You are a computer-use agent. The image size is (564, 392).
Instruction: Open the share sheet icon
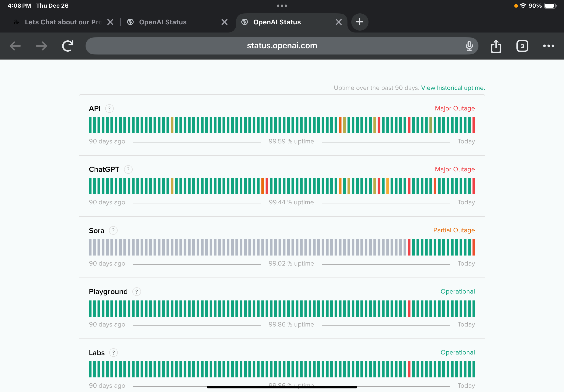496,46
